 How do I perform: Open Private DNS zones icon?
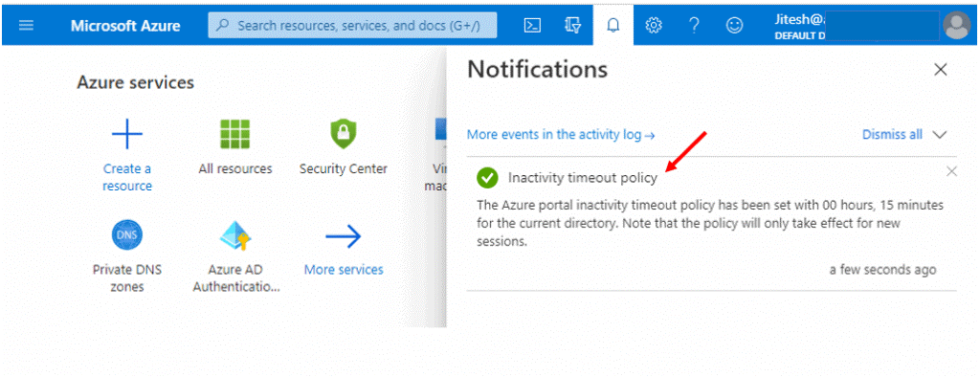(x=127, y=235)
